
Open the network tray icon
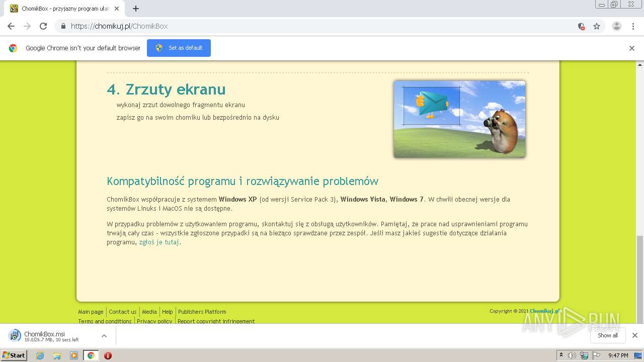(x=584, y=355)
